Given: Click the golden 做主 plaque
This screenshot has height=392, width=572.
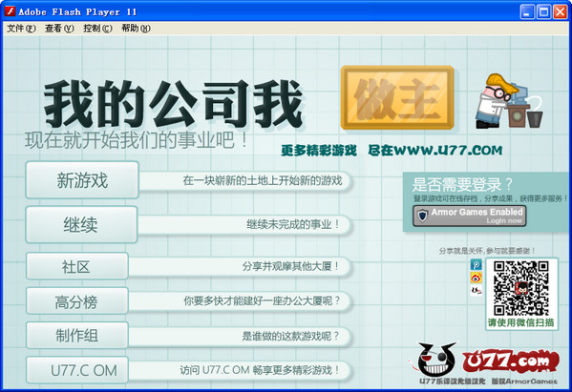Looking at the screenshot, I should pos(397,97).
